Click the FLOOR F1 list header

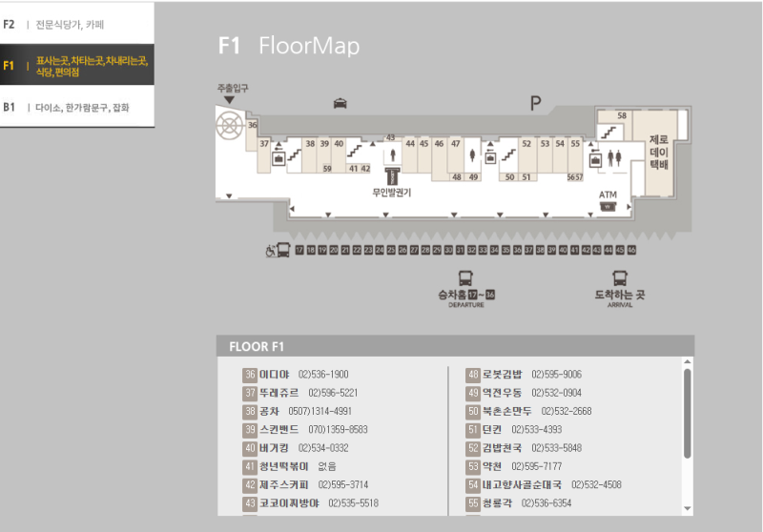point(456,346)
